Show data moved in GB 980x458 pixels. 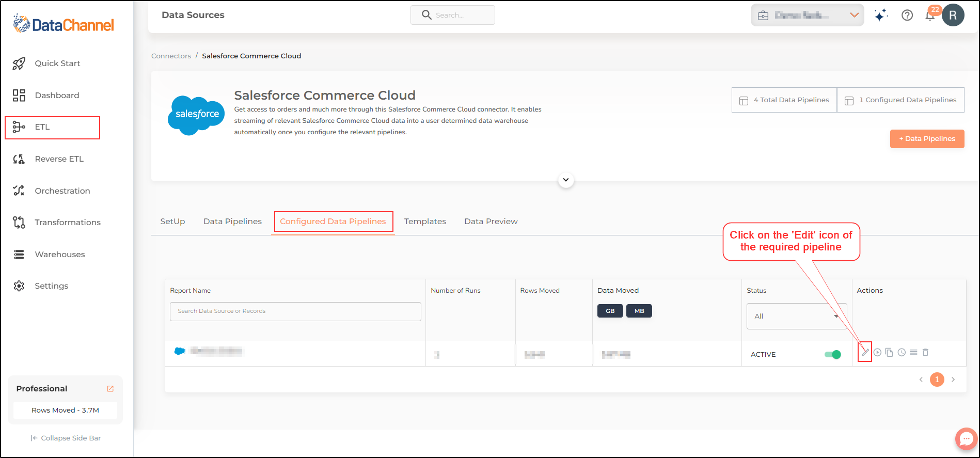coord(610,311)
